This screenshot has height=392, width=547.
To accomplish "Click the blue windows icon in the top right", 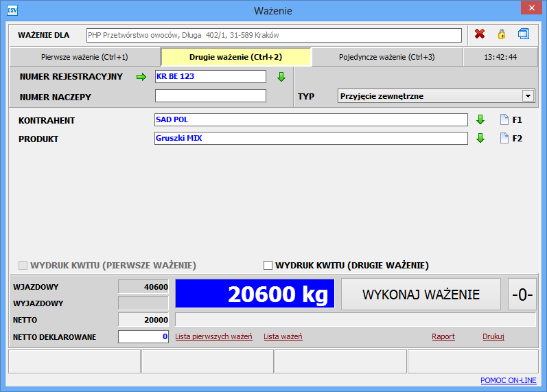I will point(524,34).
